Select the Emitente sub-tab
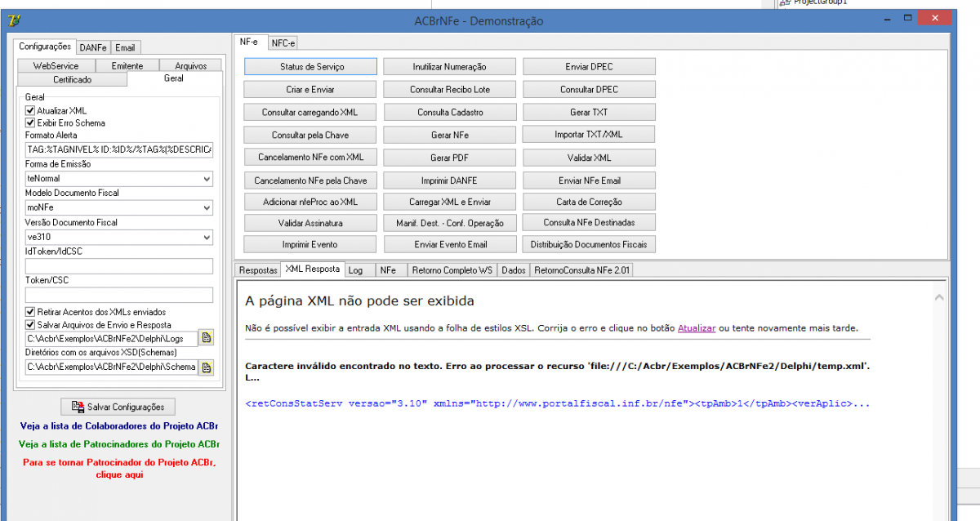 127,65
